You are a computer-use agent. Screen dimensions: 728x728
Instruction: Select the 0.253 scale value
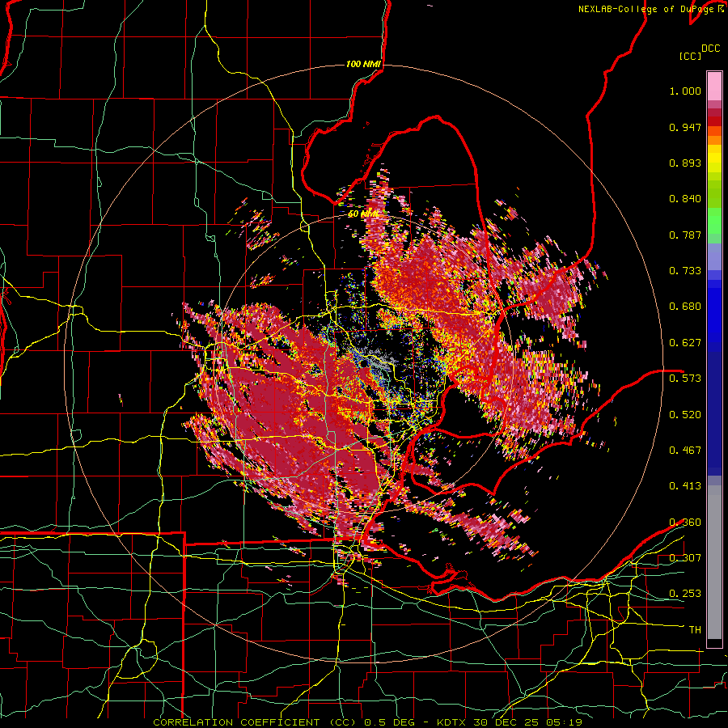[x=685, y=594]
